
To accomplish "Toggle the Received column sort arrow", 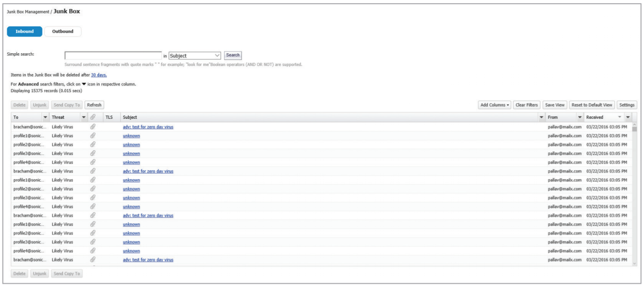I will (x=620, y=117).
